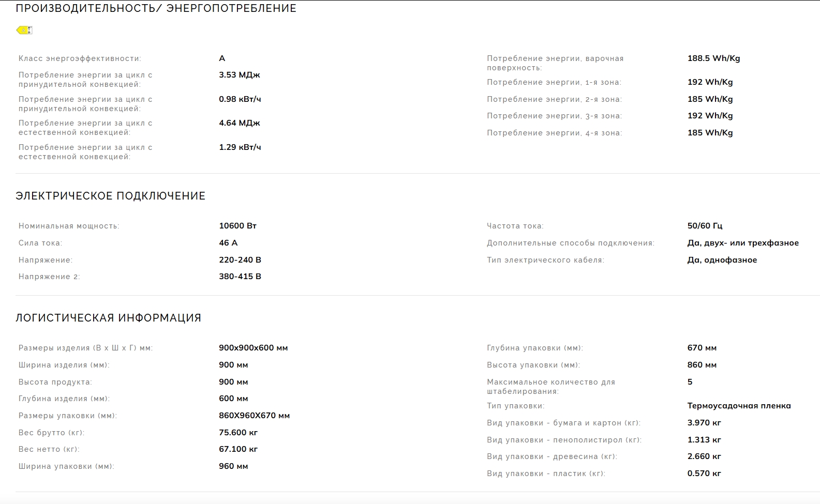Image resolution: width=820 pixels, height=504 pixels.
Task: Click the yellow energy label icon
Action: (x=24, y=30)
